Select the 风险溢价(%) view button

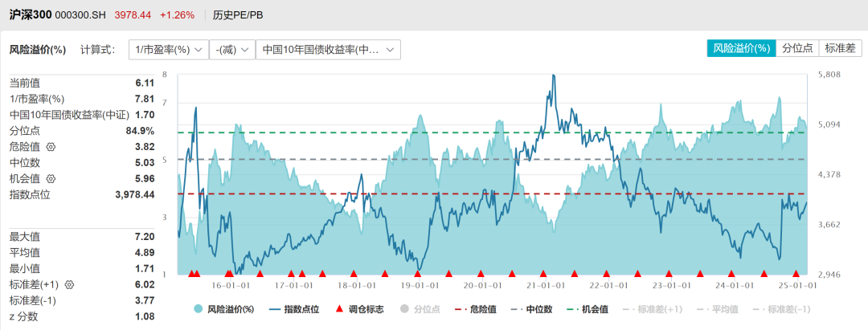pos(741,48)
